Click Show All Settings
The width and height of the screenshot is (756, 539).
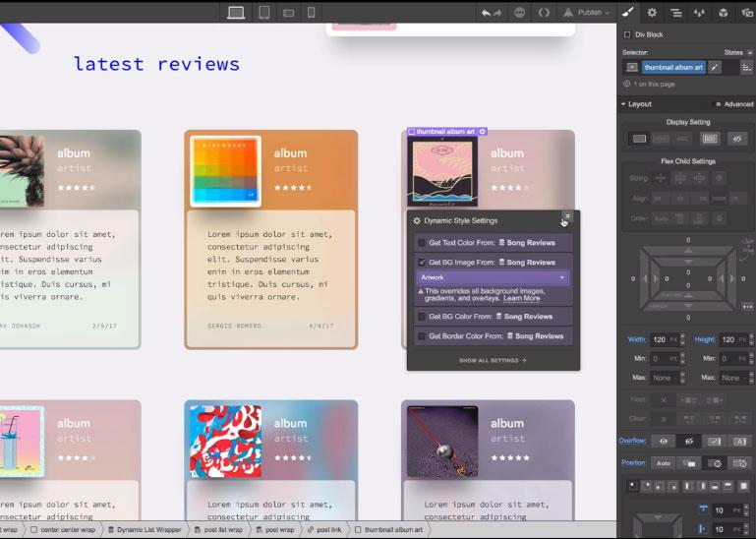click(x=493, y=360)
